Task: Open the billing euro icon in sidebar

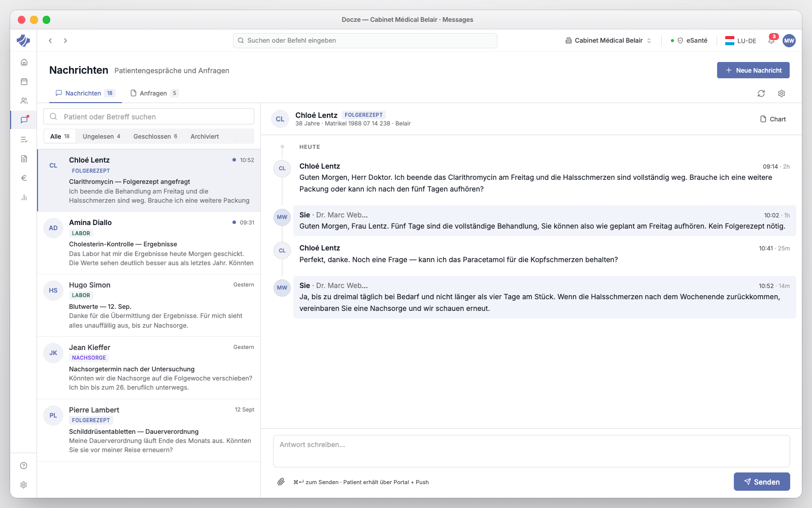Action: point(24,178)
